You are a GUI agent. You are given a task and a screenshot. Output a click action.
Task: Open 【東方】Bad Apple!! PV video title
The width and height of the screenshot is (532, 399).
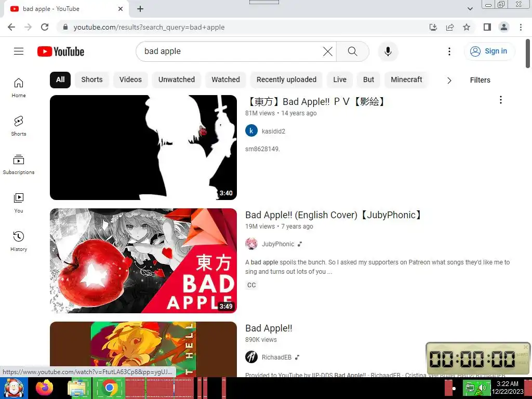coord(316,101)
